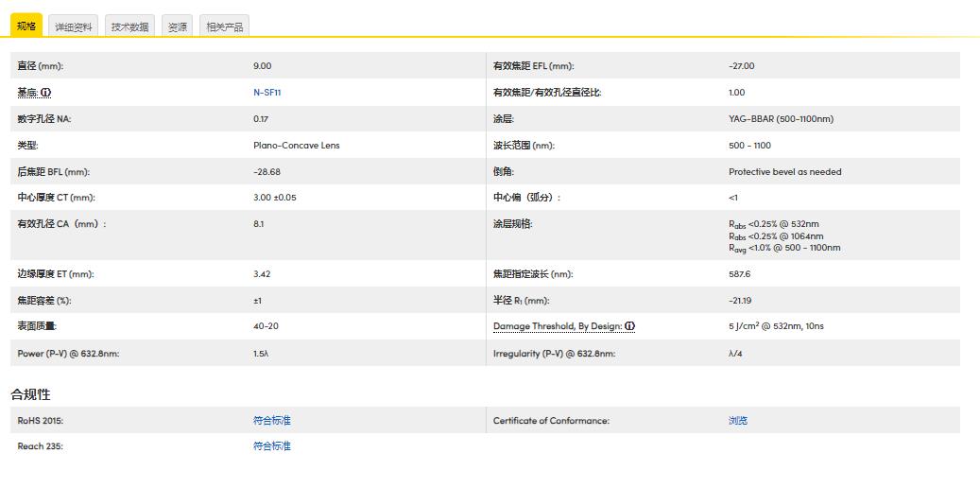Click Power (P-V) @ 632.8nm label
The width and height of the screenshot is (980, 488).
pyautogui.click(x=68, y=354)
